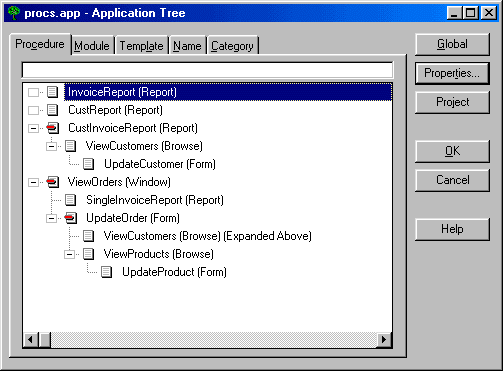Switch to the Category tab
Viewport: 503px width, 371px height.
(x=232, y=46)
